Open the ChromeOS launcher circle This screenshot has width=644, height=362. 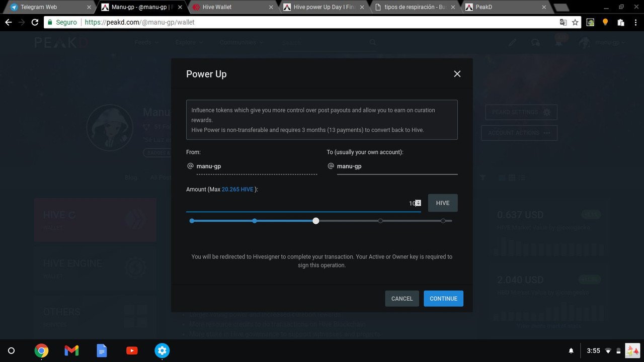[x=12, y=350]
